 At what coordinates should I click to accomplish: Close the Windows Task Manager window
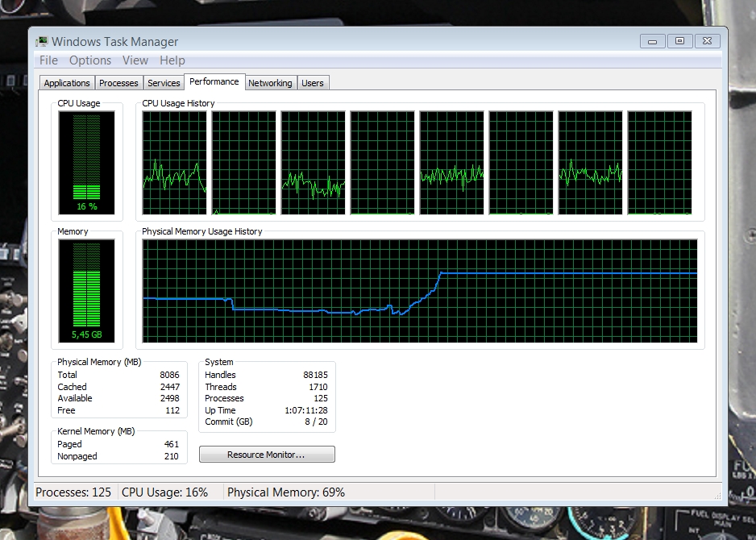click(x=708, y=41)
